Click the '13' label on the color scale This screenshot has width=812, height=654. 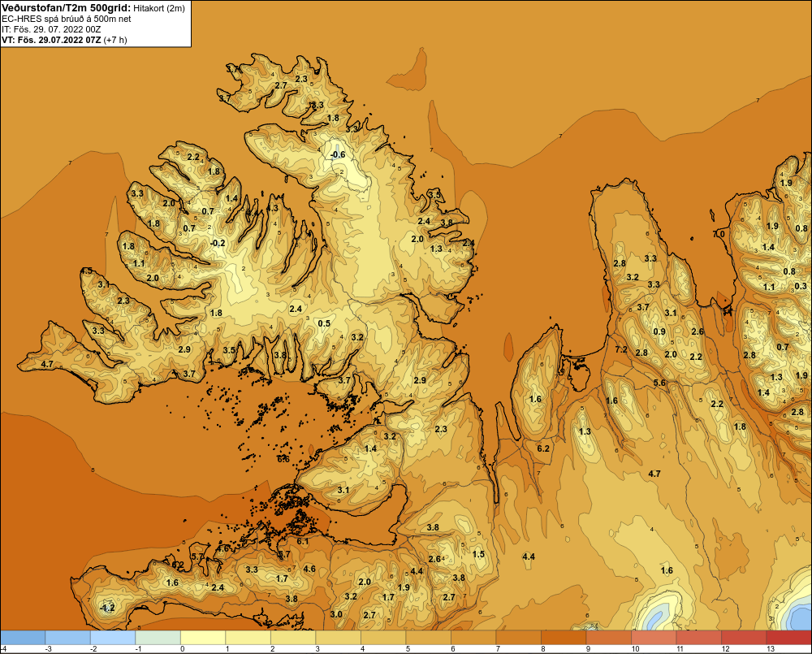(770, 649)
